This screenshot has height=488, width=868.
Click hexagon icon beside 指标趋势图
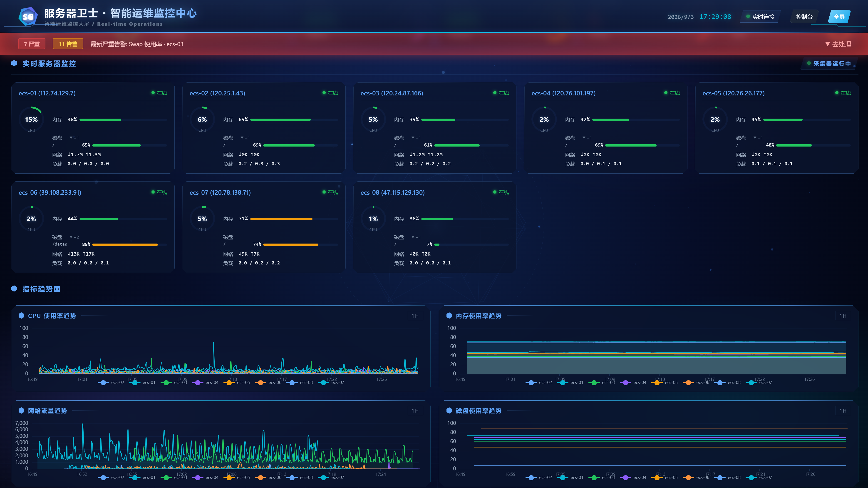(x=14, y=289)
